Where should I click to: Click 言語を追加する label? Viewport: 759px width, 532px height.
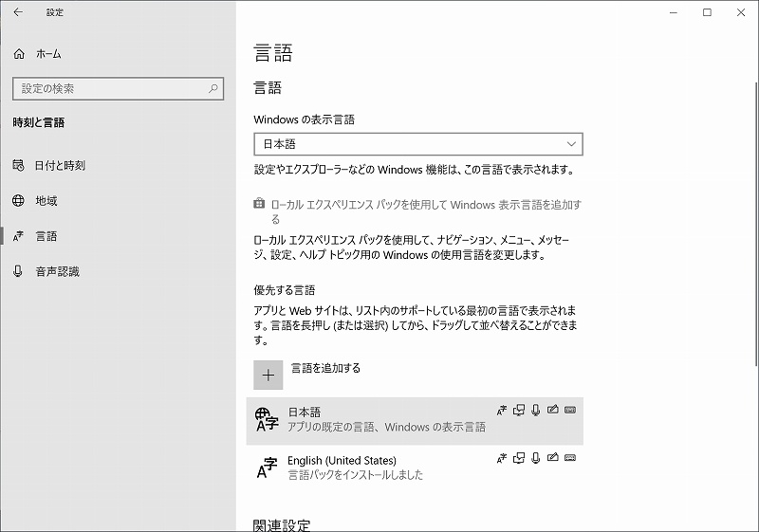point(325,368)
